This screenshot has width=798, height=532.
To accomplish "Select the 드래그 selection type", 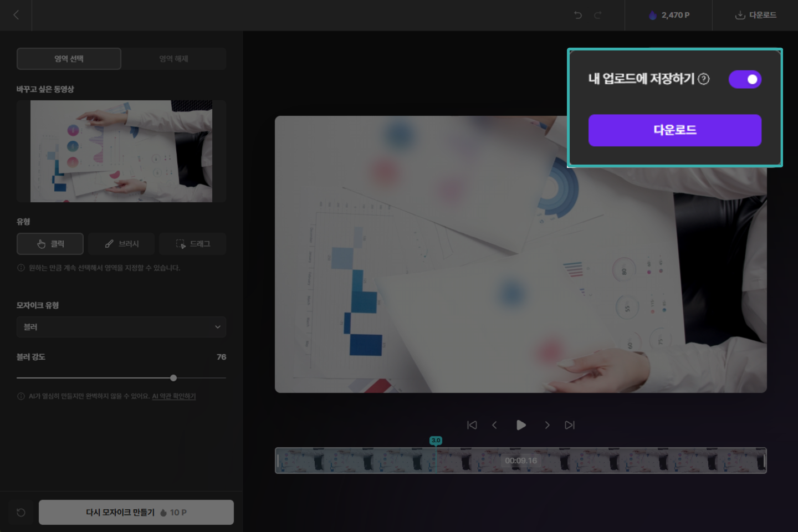I will coord(193,244).
